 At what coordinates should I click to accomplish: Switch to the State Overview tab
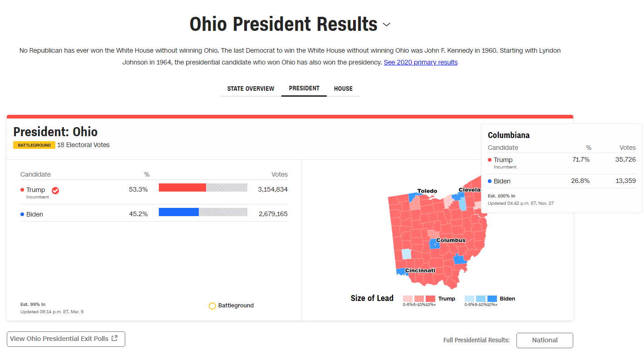(251, 89)
